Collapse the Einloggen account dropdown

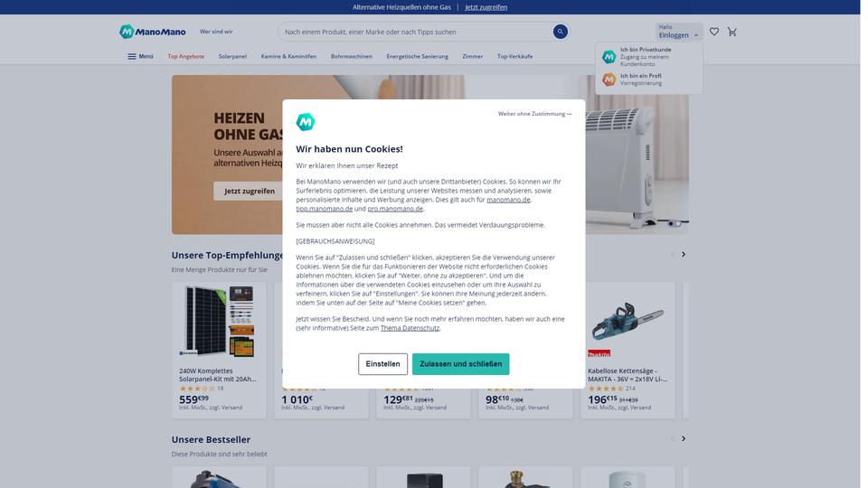point(679,32)
